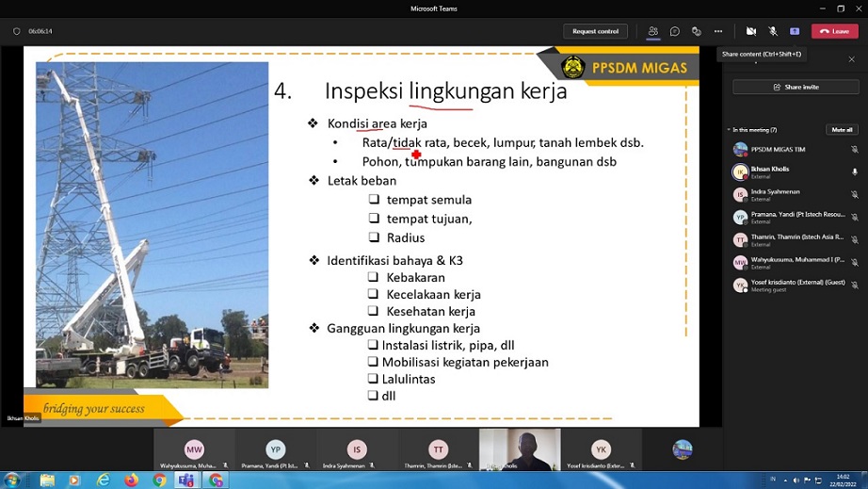Viewport: 868px width, 489px height.
Task: Open Firefox from the taskbar
Action: pyautogui.click(x=131, y=481)
